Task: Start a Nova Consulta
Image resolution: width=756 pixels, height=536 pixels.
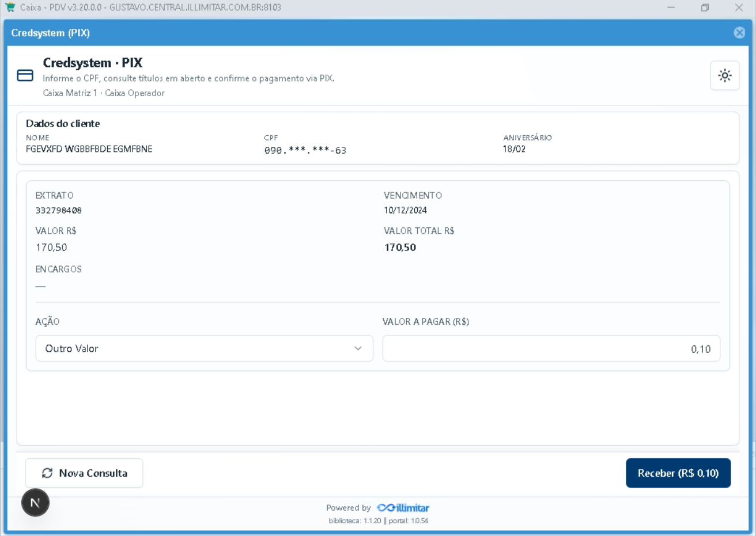Action: pos(84,473)
